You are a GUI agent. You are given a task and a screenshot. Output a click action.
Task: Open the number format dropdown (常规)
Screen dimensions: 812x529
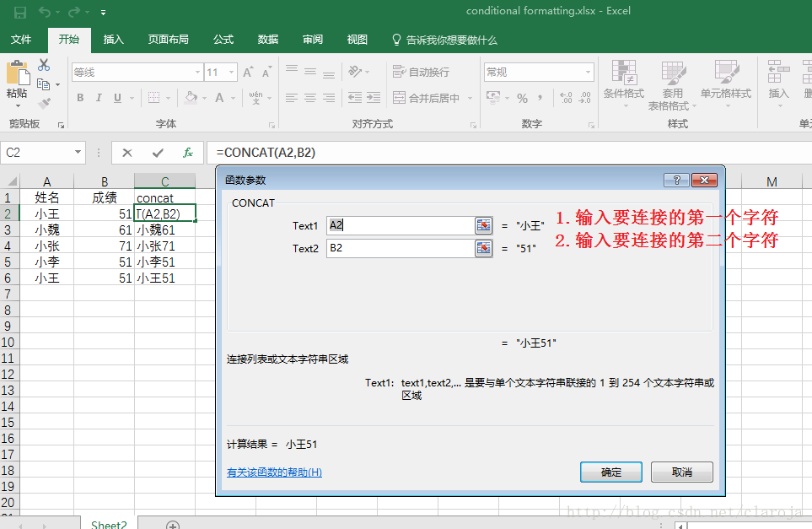[x=588, y=72]
